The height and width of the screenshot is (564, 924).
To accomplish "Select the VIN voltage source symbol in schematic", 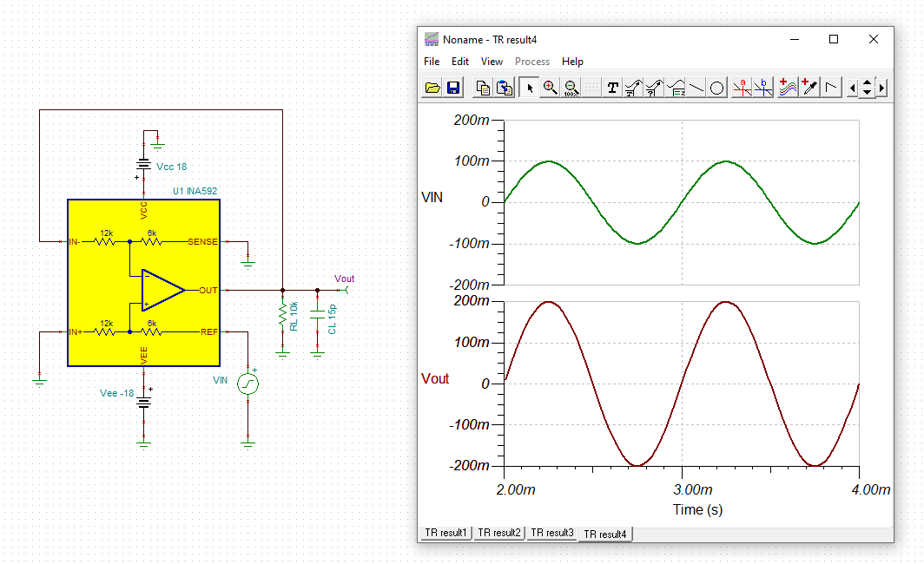I will (x=247, y=384).
